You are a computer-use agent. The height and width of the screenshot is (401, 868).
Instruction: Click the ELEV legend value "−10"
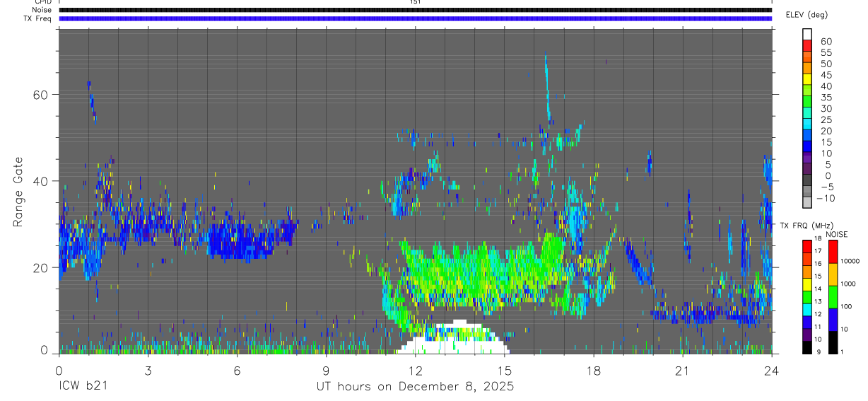click(x=825, y=198)
